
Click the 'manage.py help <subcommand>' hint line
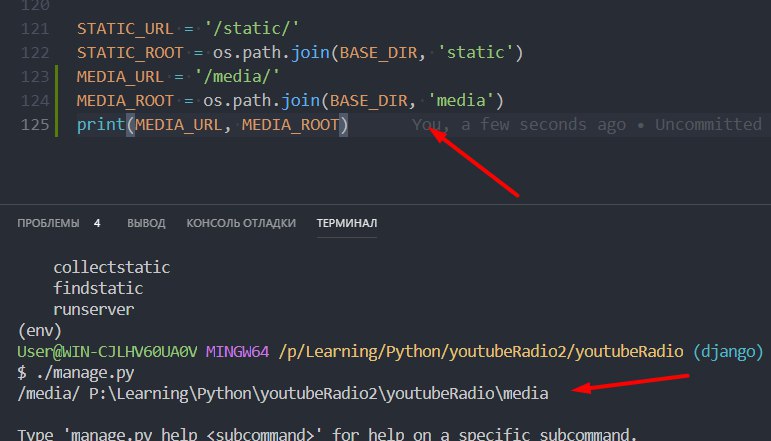point(327,435)
